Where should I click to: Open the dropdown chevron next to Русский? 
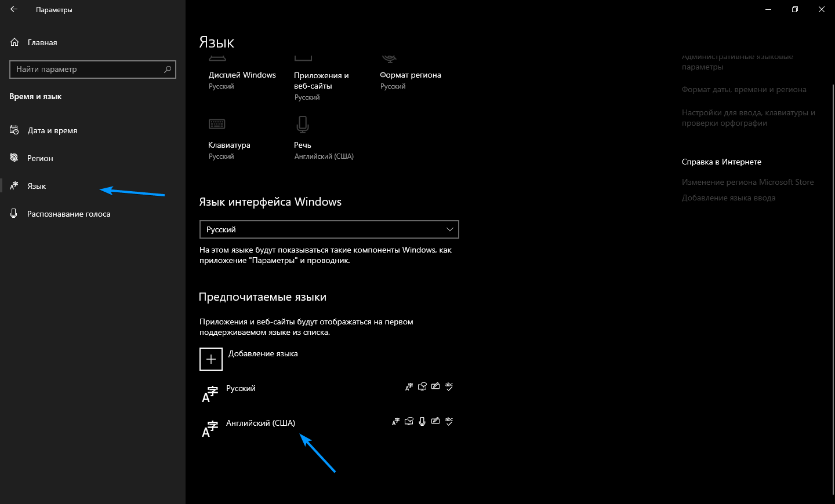coord(449,229)
